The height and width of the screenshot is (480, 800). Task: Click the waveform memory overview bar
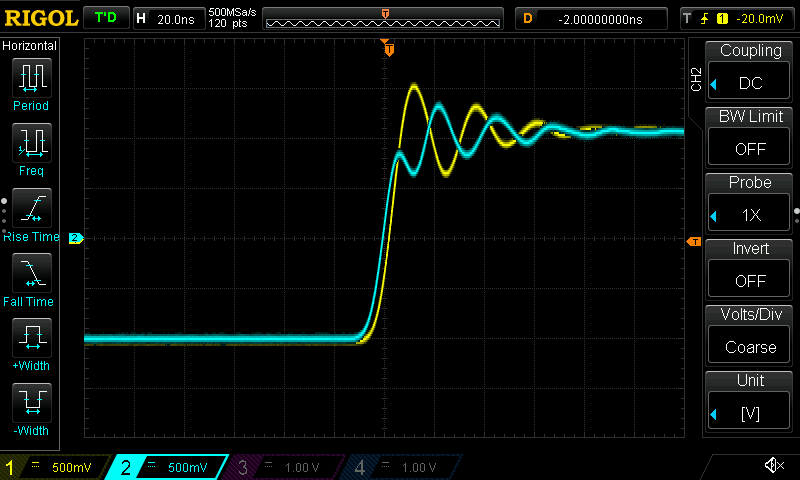383,19
